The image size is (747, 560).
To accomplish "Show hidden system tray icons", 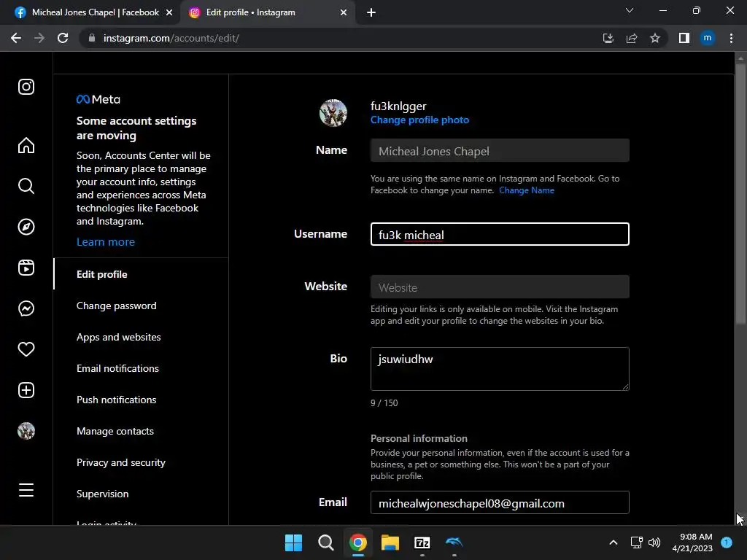I will point(613,542).
